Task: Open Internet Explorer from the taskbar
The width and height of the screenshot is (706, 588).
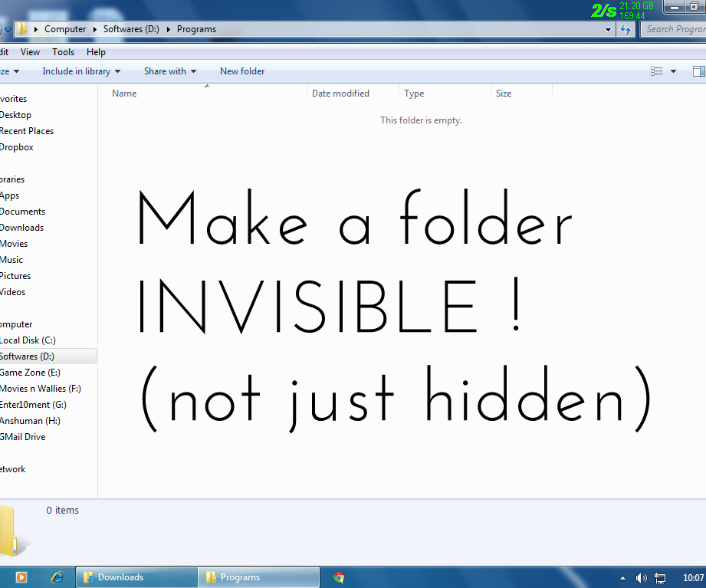Action: pyautogui.click(x=57, y=577)
